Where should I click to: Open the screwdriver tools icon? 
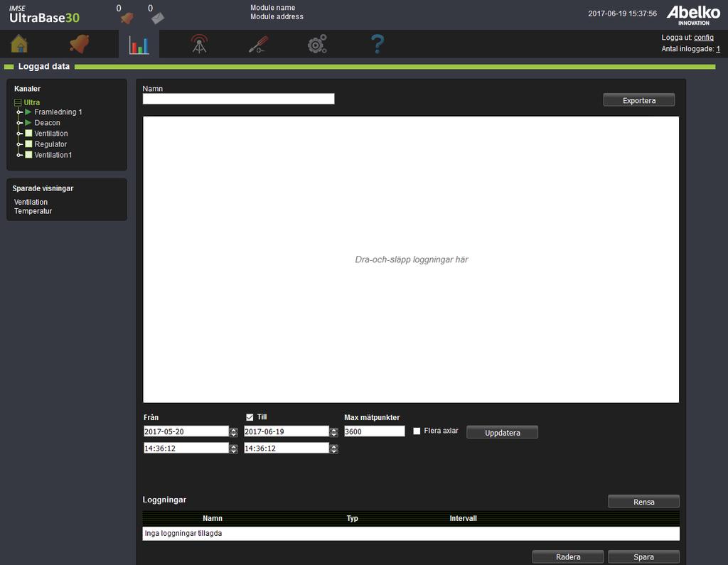[258, 45]
